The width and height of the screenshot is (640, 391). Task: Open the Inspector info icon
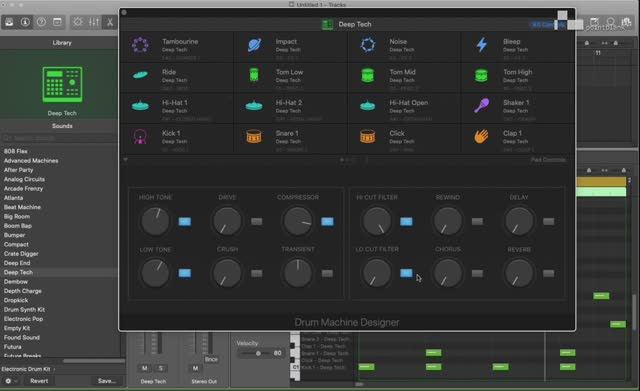25,22
